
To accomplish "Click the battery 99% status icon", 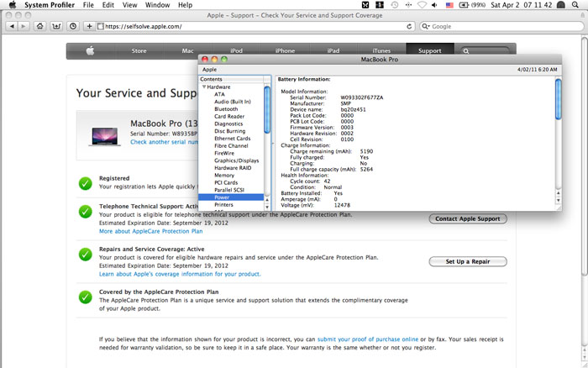I will 472,5.
